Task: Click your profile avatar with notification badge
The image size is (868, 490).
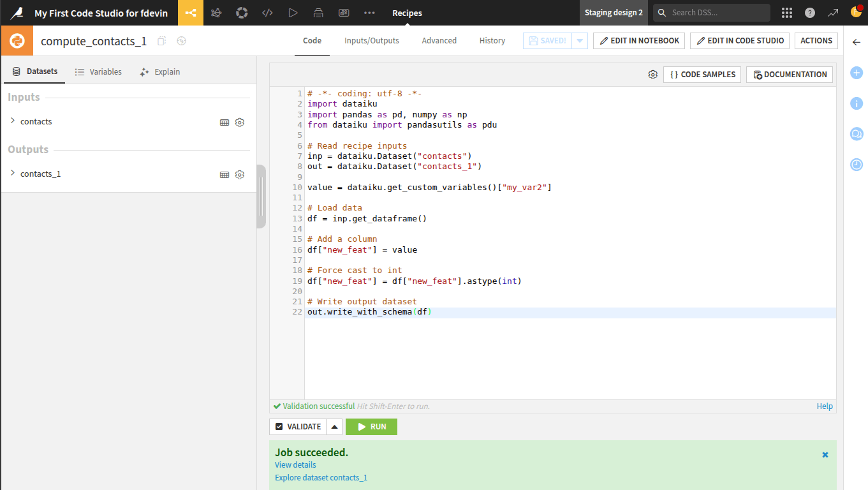Action: pos(855,12)
